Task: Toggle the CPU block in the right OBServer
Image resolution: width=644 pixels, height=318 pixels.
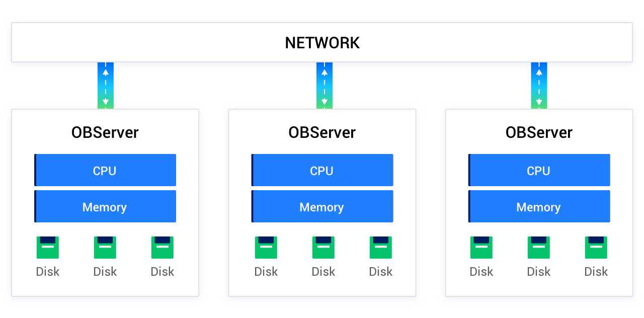Action: pos(538,170)
